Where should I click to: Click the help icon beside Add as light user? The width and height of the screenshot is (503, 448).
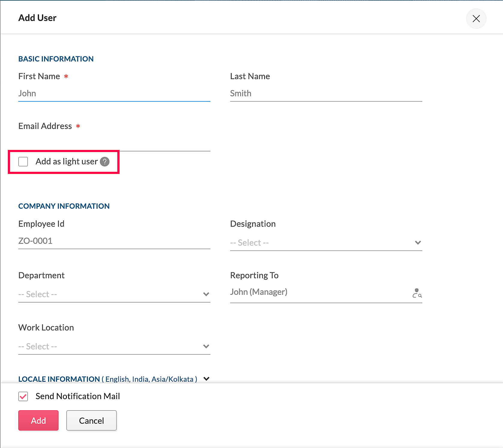click(105, 162)
